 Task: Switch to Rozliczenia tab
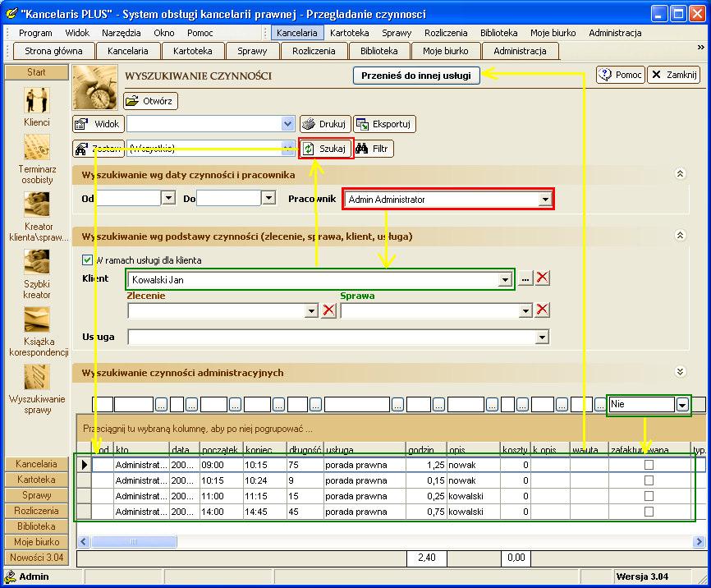coord(314,51)
